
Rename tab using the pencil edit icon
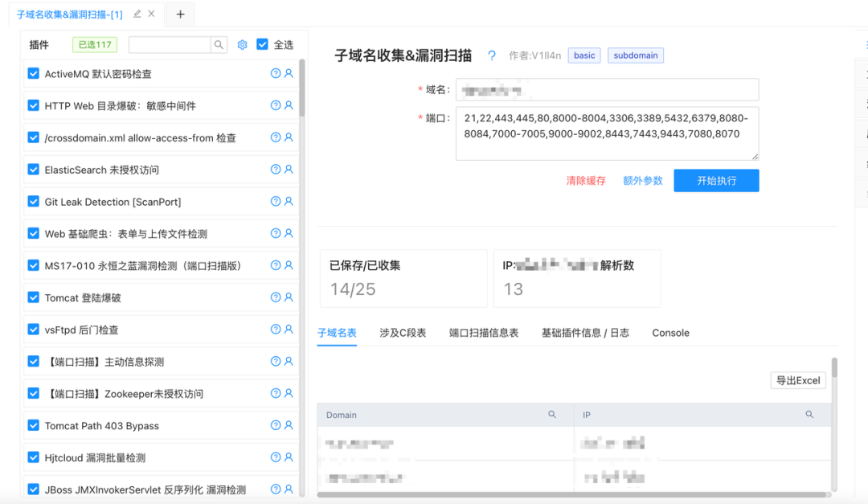pyautogui.click(x=137, y=14)
